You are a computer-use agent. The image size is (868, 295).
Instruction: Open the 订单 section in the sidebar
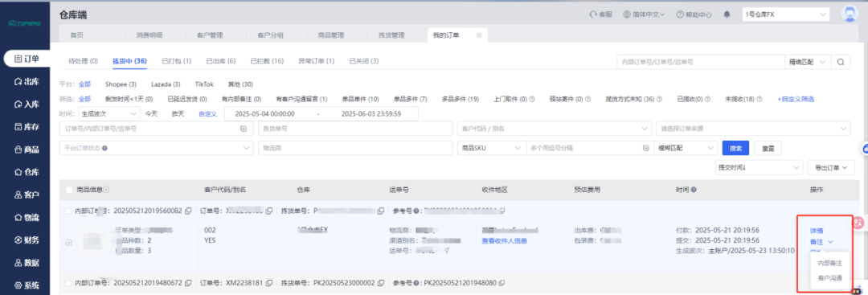pyautogui.click(x=27, y=59)
